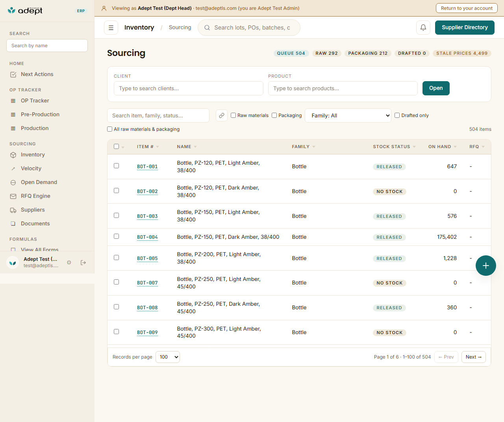Click the Suppliers truck icon
This screenshot has height=422, width=504.
(13, 210)
